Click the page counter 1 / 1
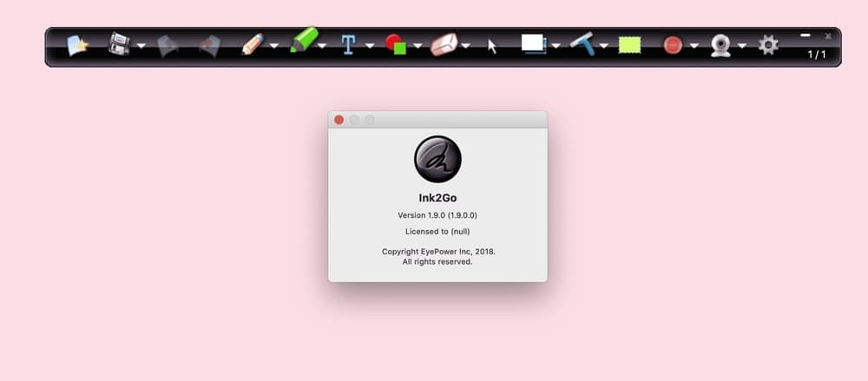The height and width of the screenshot is (381, 868). (x=817, y=55)
